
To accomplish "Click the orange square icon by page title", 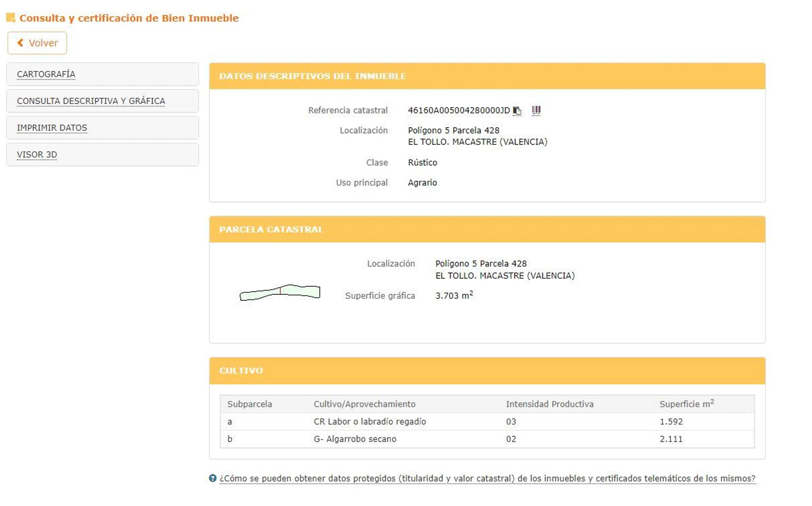I will [x=11, y=18].
